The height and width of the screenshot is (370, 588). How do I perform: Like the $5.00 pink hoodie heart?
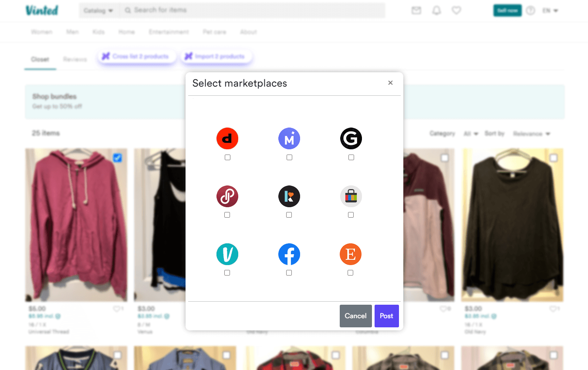tap(116, 309)
